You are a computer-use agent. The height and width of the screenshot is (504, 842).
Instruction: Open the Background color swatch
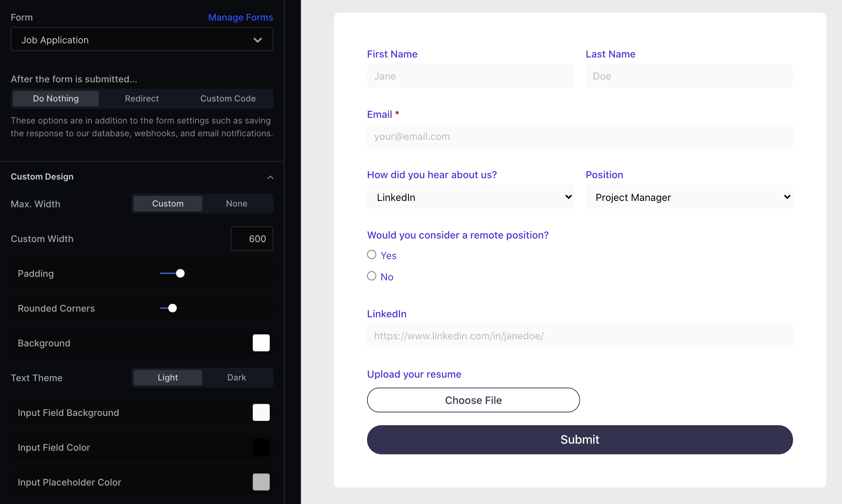point(261,343)
